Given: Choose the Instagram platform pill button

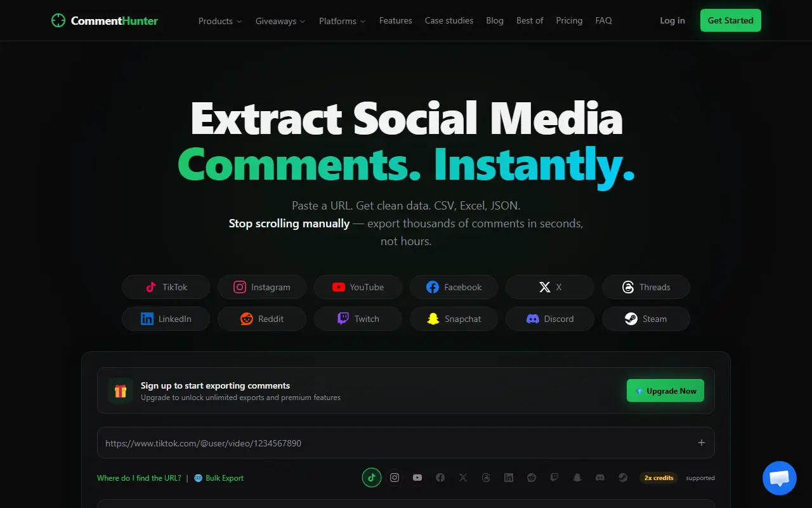Looking at the screenshot, I should (x=262, y=287).
